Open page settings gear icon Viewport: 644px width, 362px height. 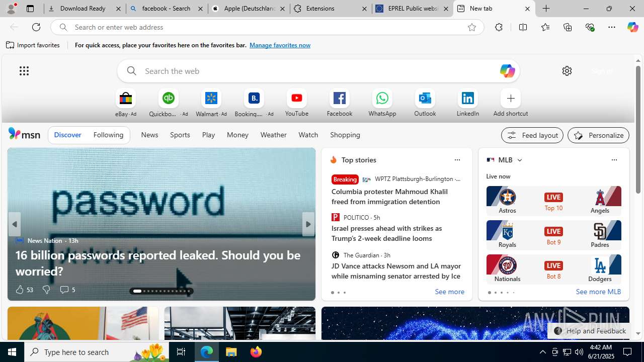pyautogui.click(x=567, y=71)
